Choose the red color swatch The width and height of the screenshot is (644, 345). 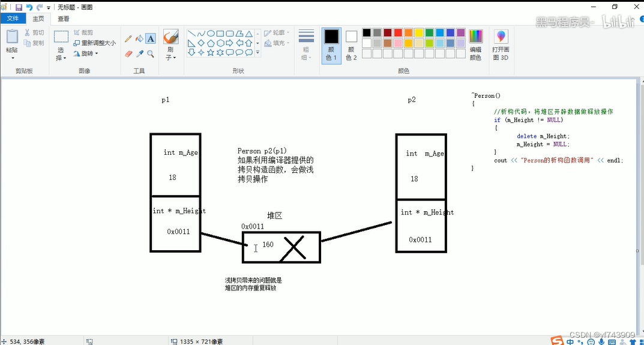point(398,32)
